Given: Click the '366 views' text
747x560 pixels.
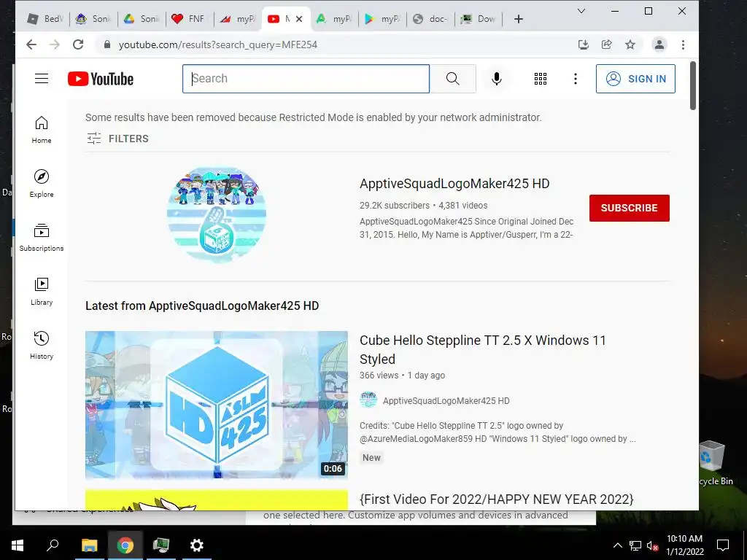Looking at the screenshot, I should pyautogui.click(x=379, y=376).
